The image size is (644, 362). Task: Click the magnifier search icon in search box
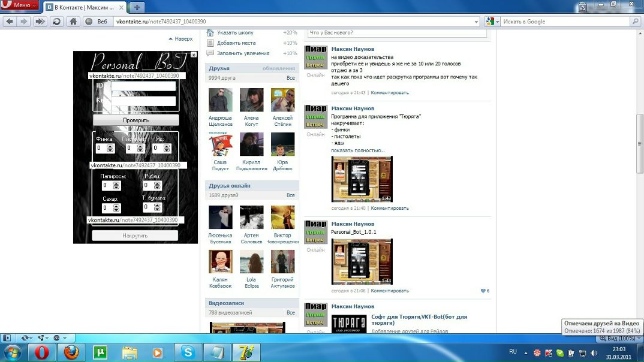(x=635, y=22)
